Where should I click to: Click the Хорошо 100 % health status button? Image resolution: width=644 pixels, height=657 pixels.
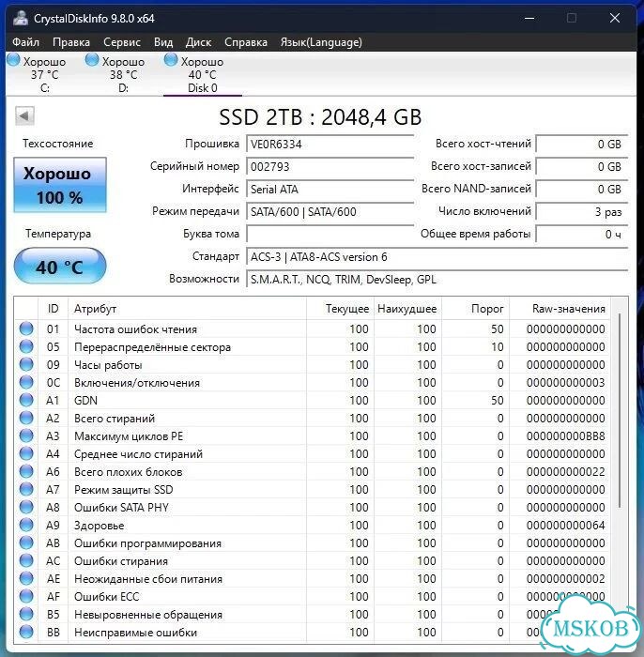(x=60, y=185)
